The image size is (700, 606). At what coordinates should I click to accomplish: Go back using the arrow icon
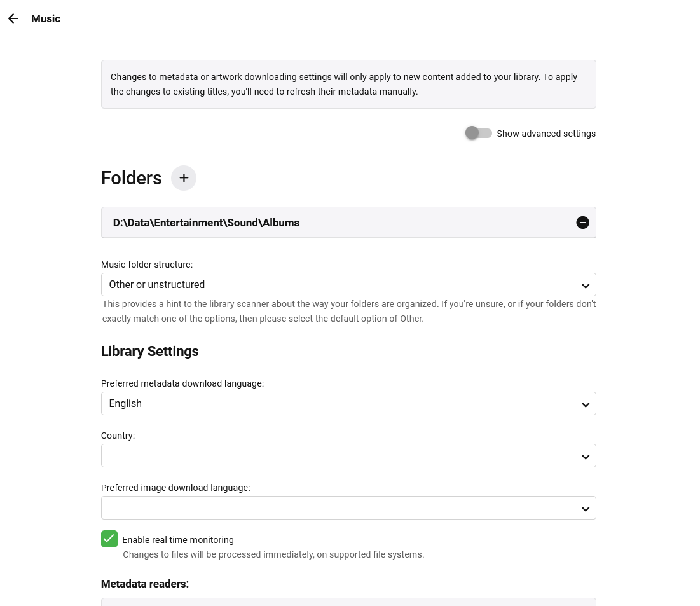coord(13,18)
